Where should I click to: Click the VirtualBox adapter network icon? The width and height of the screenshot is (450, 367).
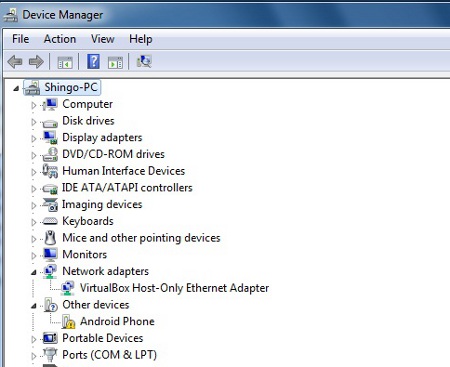click(x=67, y=288)
